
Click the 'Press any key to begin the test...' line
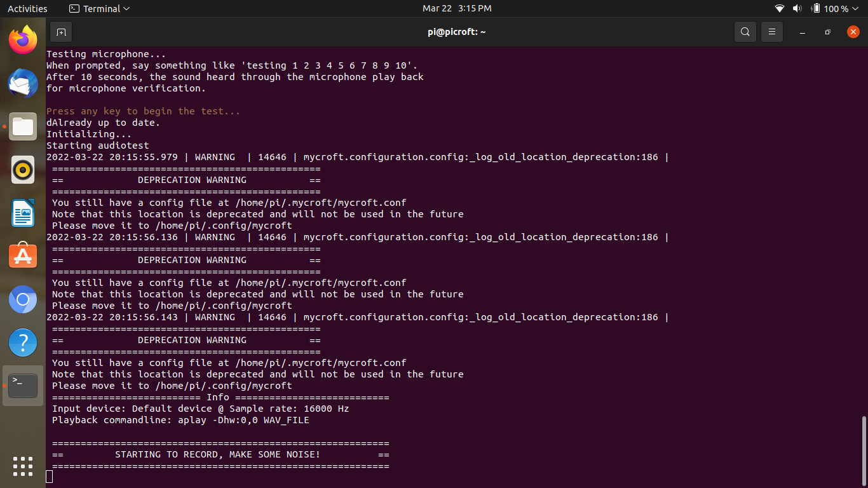coord(144,111)
